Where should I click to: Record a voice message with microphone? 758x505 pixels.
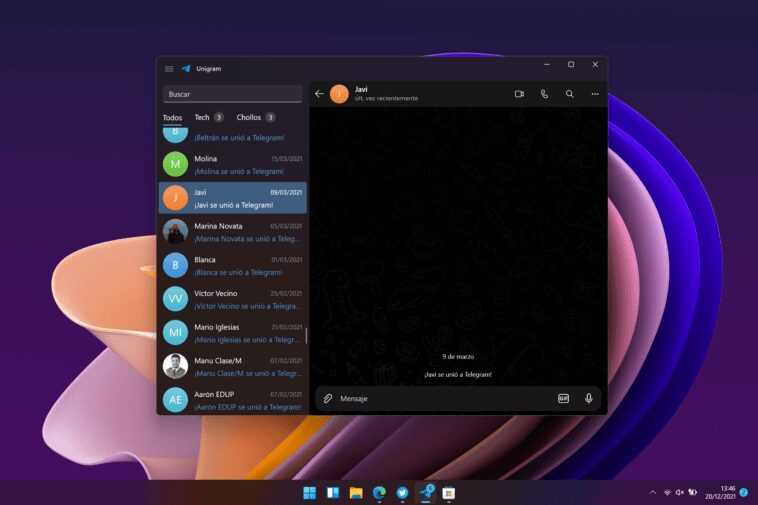point(588,399)
